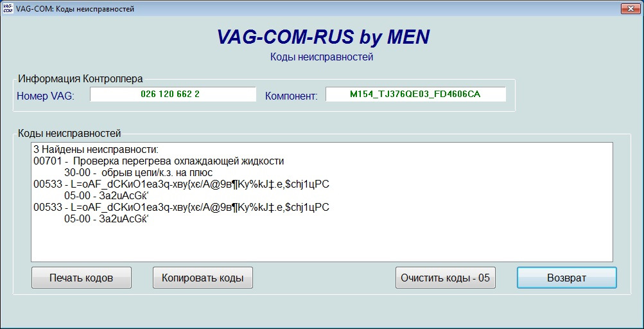
Task: Select fault line 00701 Проверка перегрева охлаждающей жидкости
Action: [159, 161]
